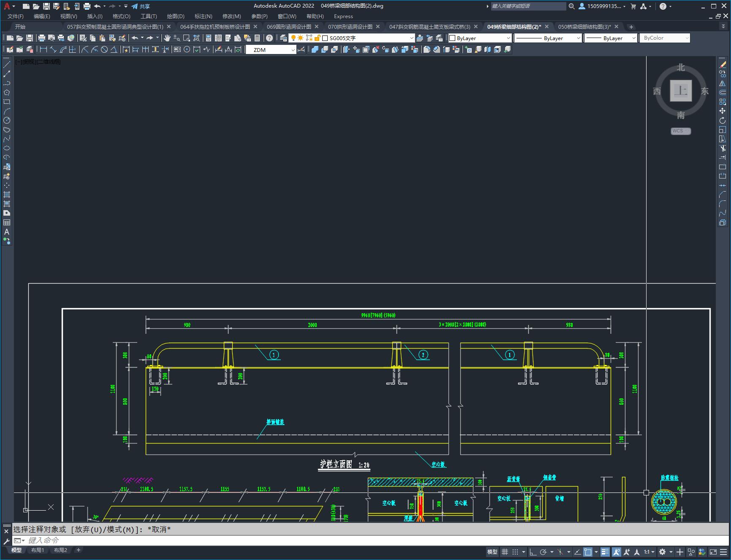Toggle Ortho mode in status bar
The width and height of the screenshot is (731, 560).
point(533,552)
